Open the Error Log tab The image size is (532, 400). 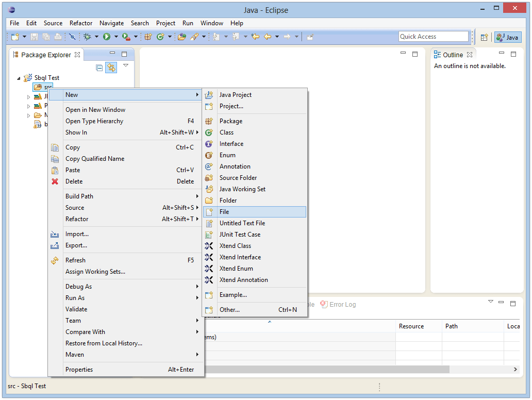pos(338,304)
